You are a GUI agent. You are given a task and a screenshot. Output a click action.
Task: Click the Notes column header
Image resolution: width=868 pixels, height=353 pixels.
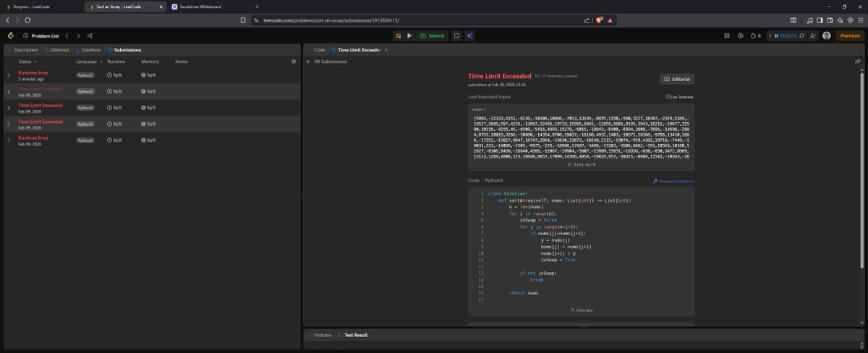click(182, 61)
